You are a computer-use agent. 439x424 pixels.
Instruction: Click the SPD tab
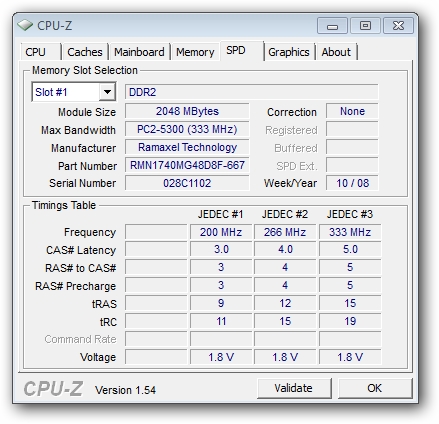242,51
